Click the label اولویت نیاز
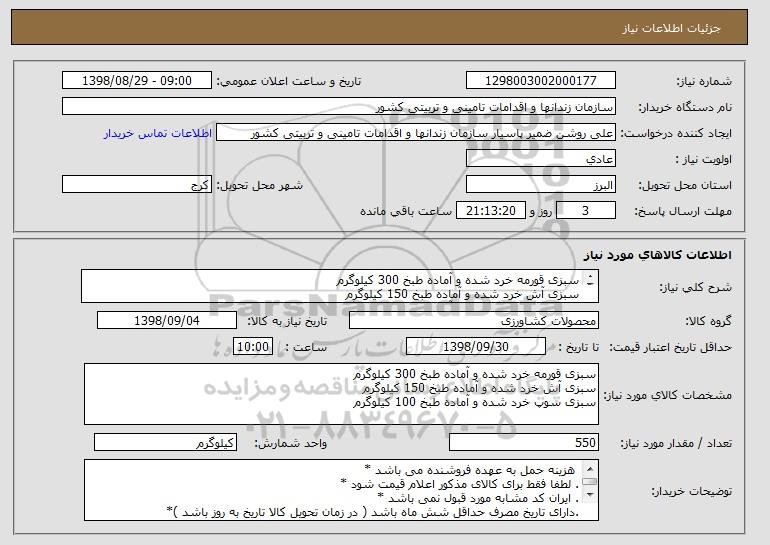 point(703,159)
